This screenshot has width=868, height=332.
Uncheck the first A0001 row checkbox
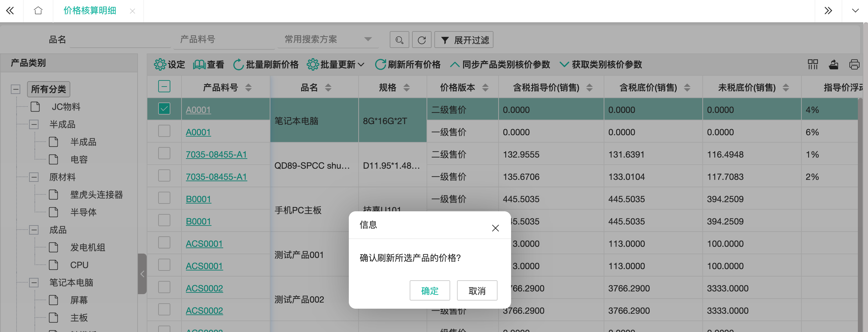[x=164, y=109]
